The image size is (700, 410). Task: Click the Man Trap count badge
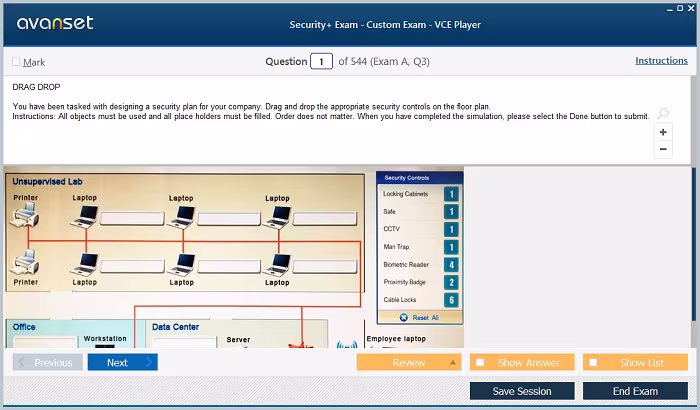coord(451,247)
